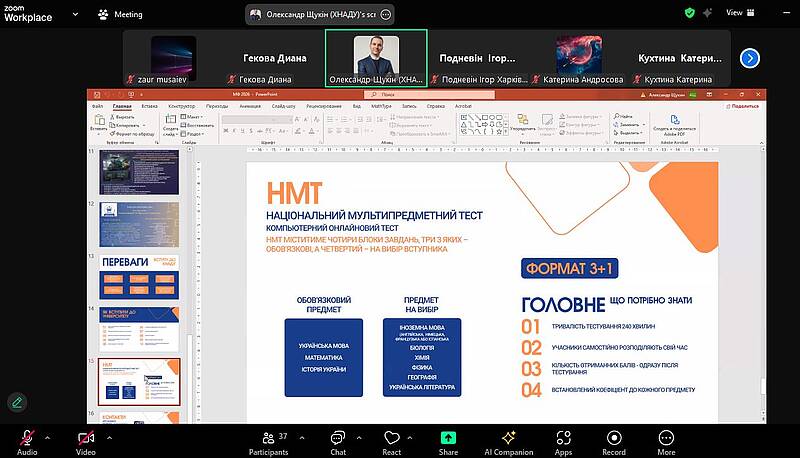Screen dimensions: 800x458
Task: Expand Participants options caret
Action: pos(299,436)
